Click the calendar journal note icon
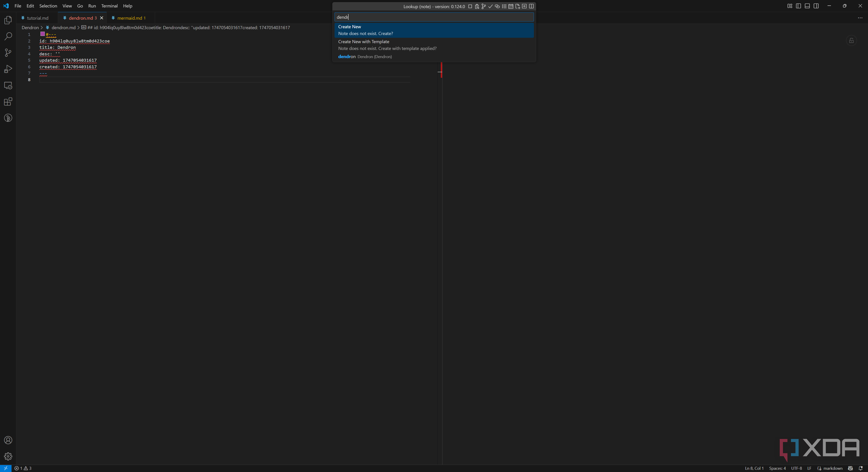Viewport: 868px width, 472px height. tap(511, 6)
